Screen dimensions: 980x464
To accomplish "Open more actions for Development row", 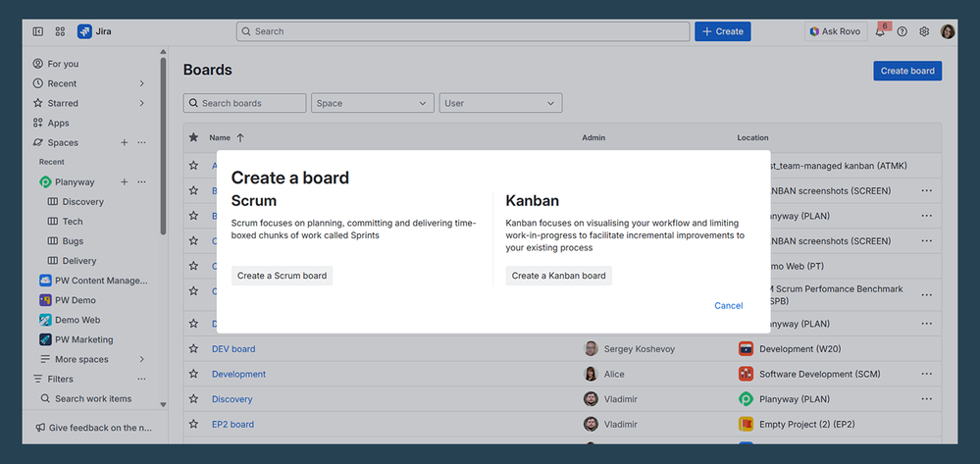I will pos(926,374).
